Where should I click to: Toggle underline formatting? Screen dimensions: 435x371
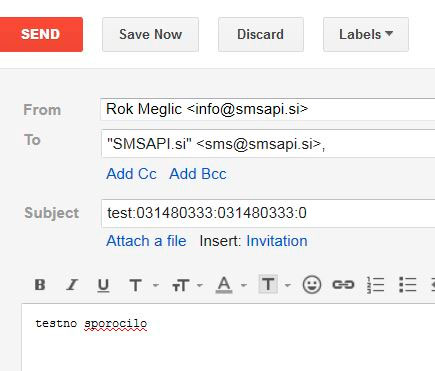click(103, 285)
